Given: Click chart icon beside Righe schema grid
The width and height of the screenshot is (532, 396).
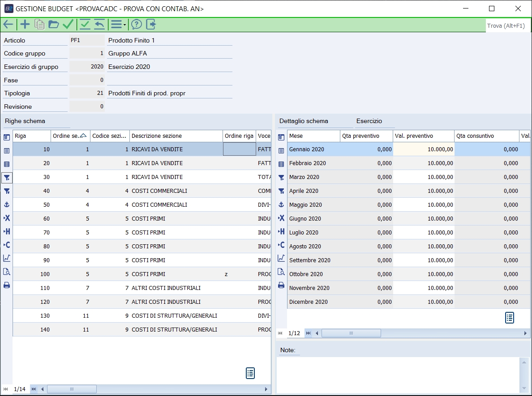Looking at the screenshot, I should point(7,258).
